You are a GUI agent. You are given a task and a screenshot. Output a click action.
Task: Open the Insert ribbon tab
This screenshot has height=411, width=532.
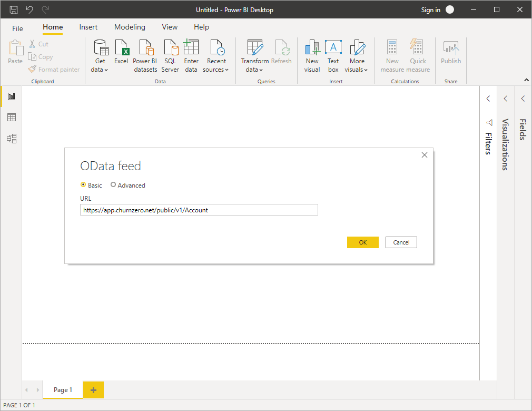88,27
